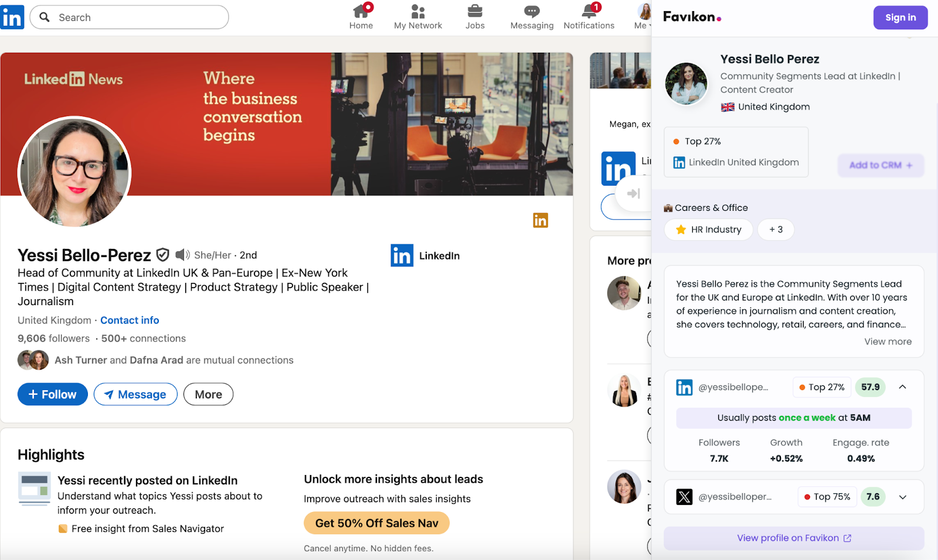
Task: Open the LinkedIn home logo
Action: [x=12, y=17]
